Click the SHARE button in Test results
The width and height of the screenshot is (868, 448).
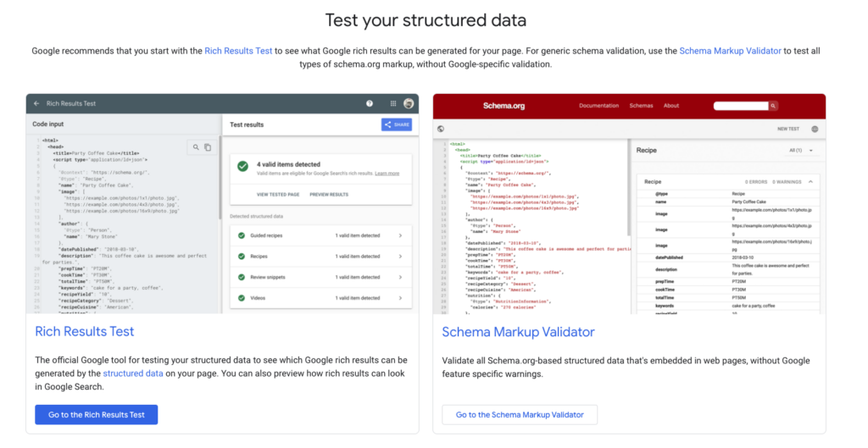click(397, 124)
